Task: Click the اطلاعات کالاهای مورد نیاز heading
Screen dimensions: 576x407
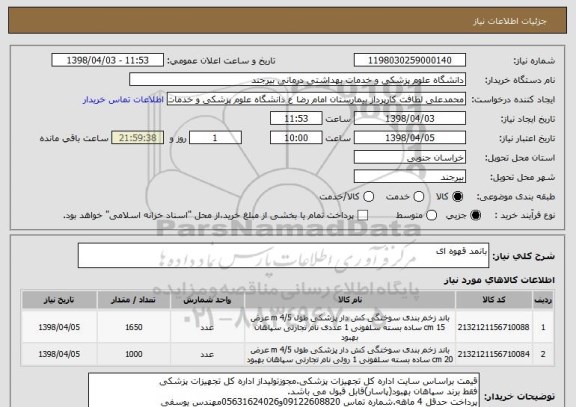Action: 499,280
